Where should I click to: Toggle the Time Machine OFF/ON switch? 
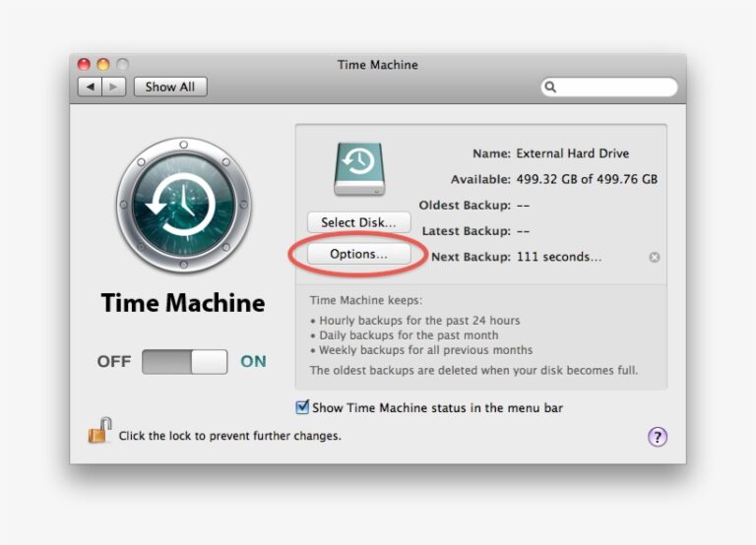(185, 362)
